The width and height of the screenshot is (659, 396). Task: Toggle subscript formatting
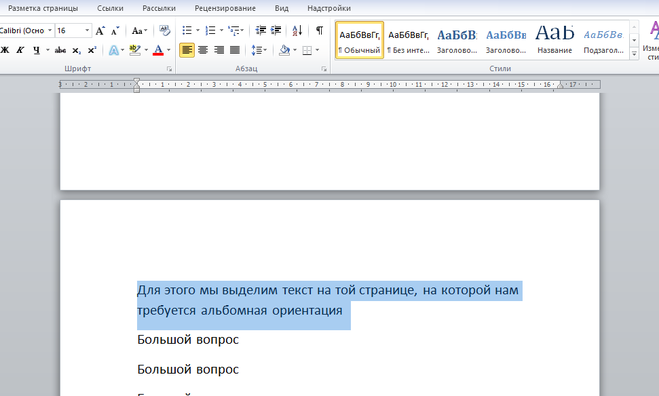coord(76,50)
